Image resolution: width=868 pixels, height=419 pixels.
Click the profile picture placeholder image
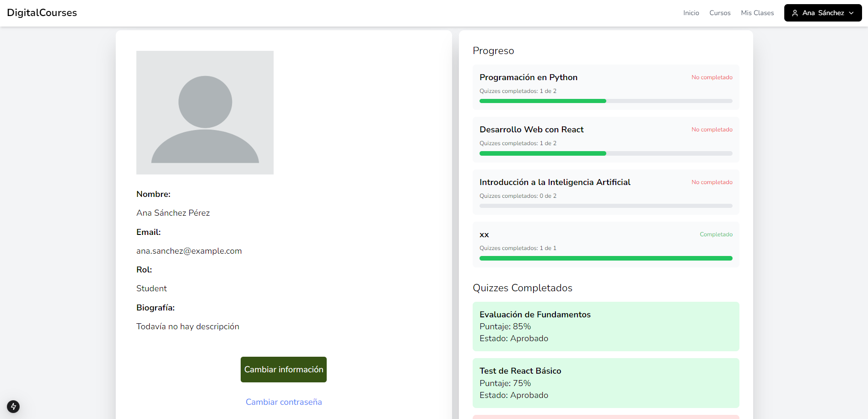point(205,112)
